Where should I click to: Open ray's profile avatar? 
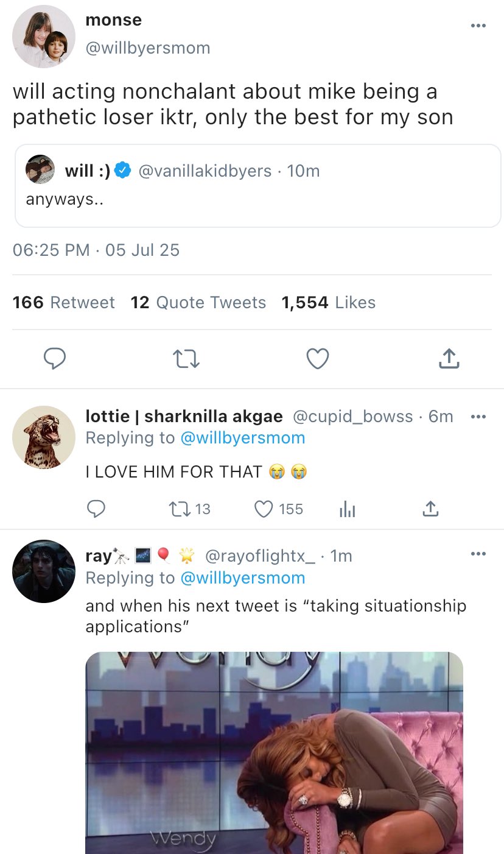44,571
